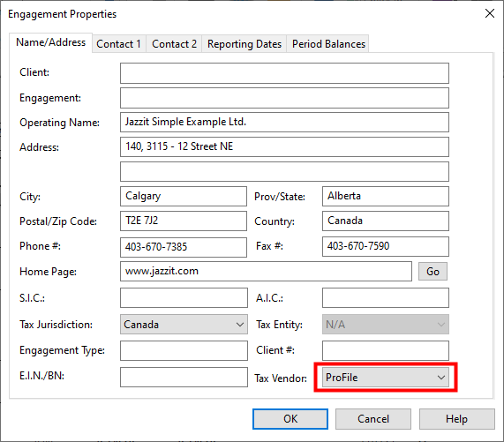
Task: Select the Postal/Zip Code field
Action: tap(184, 221)
